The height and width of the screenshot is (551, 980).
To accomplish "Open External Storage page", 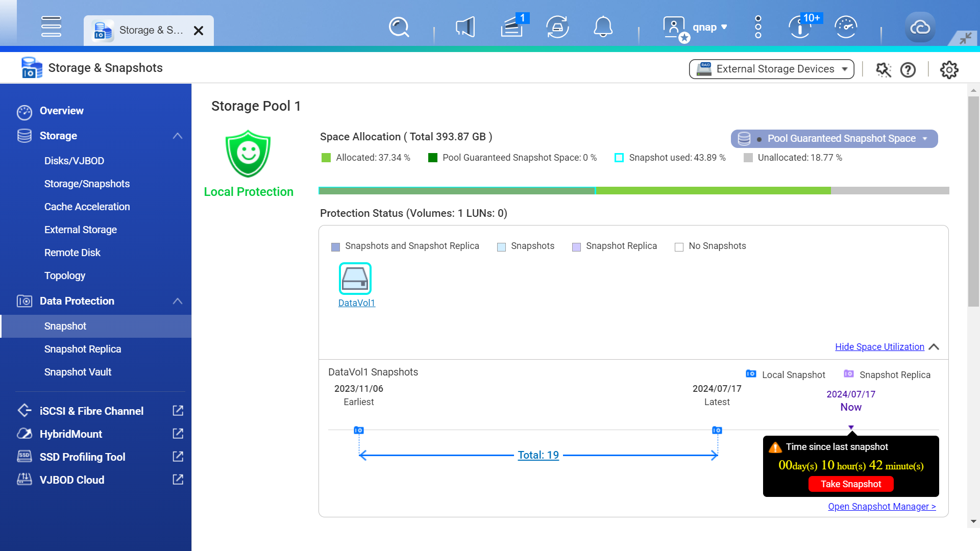I will (x=80, y=230).
